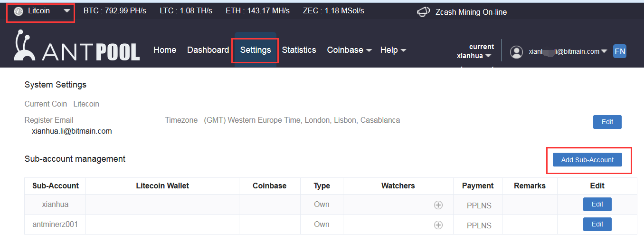Click the Litecoin Wallet column header

162,186
